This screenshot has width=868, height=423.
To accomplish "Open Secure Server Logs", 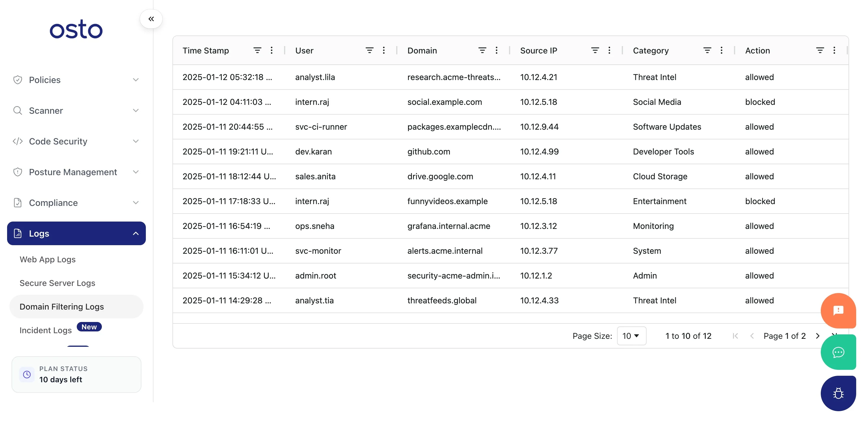I will pos(57,283).
